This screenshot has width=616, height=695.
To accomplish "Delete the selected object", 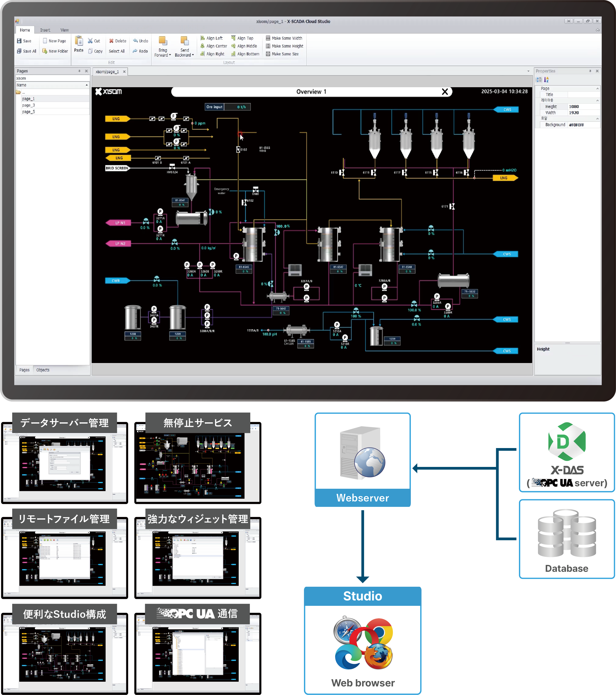I will pyautogui.click(x=118, y=41).
